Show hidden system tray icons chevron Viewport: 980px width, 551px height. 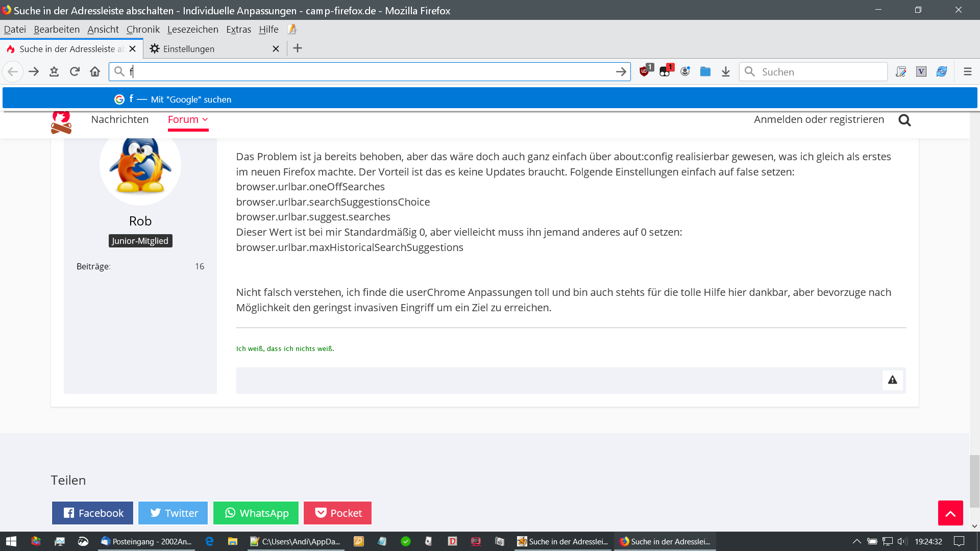[856, 541]
